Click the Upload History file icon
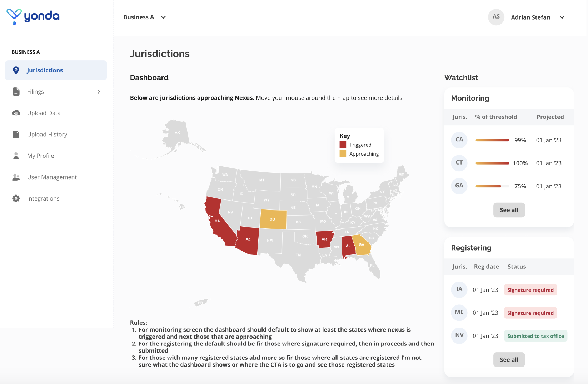The width and height of the screenshot is (588, 384). (16, 135)
